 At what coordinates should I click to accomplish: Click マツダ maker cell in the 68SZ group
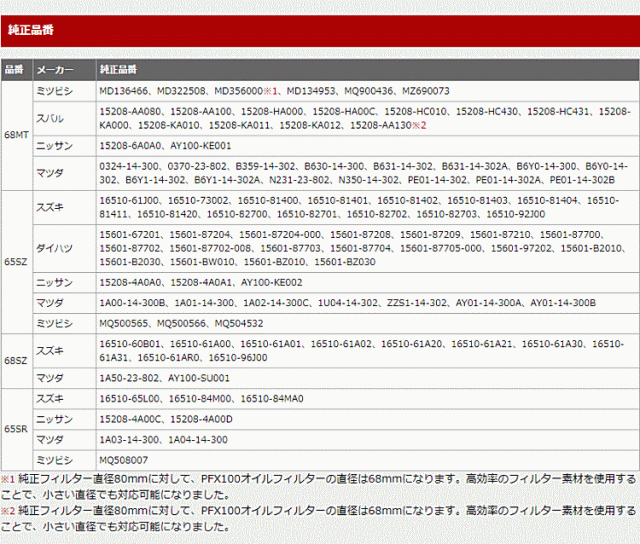pyautogui.click(x=64, y=378)
